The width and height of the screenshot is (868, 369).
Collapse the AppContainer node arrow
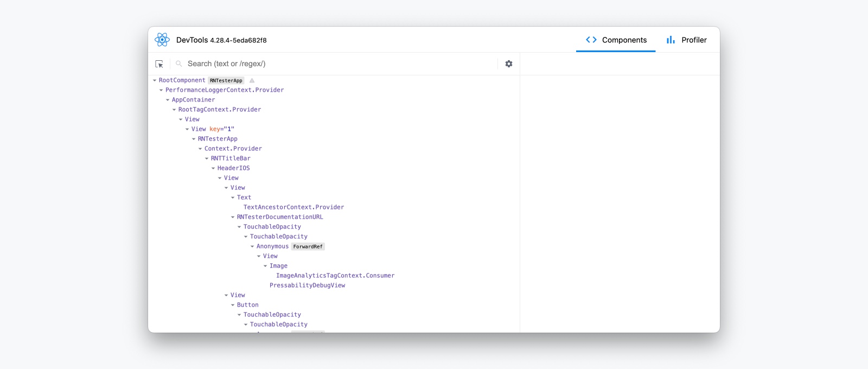click(168, 100)
